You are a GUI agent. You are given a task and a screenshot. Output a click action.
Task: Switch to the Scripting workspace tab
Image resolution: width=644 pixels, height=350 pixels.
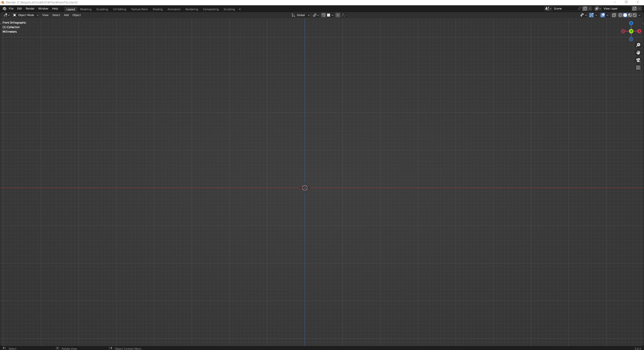click(229, 9)
